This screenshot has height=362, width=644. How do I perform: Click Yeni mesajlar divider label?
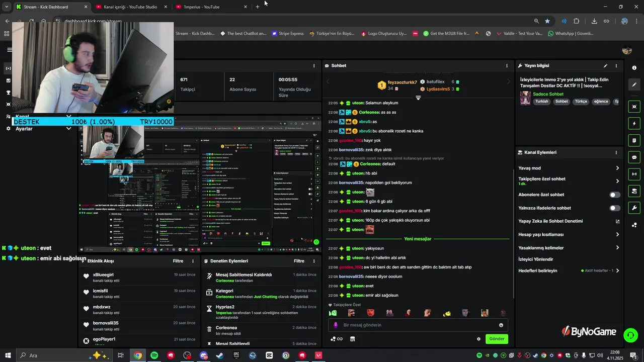pos(418,239)
